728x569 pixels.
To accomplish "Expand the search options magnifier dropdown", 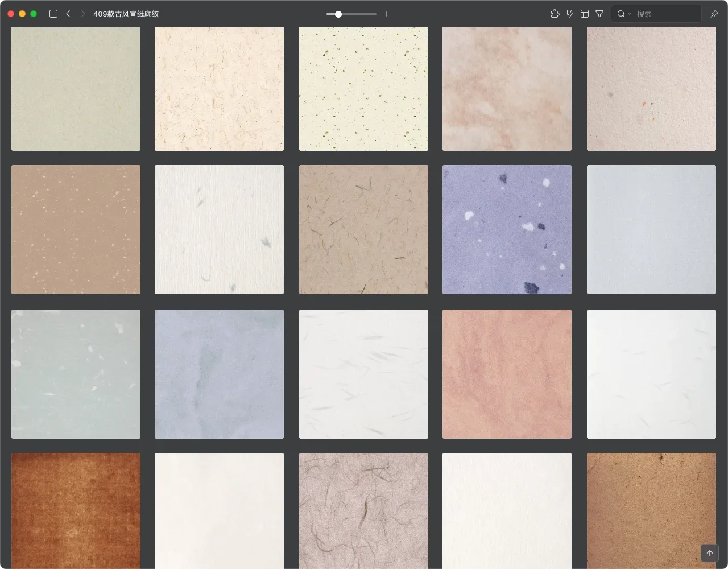I will click(x=624, y=14).
